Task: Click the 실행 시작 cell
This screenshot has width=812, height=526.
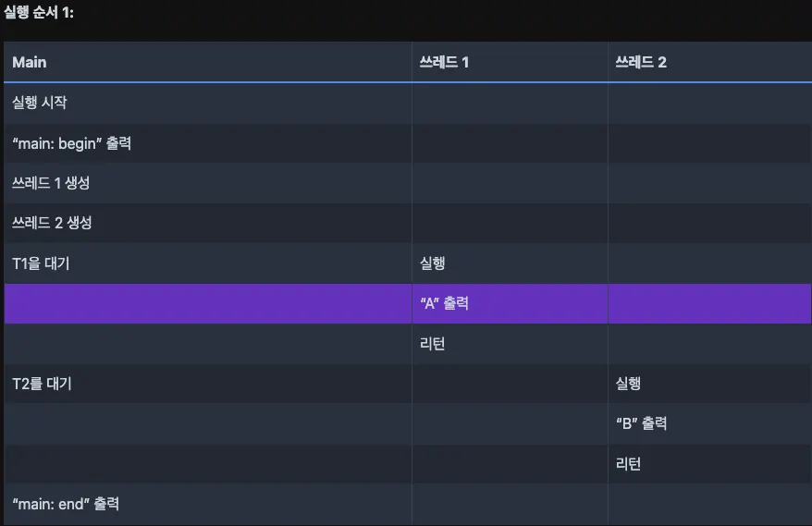Action: 208,103
